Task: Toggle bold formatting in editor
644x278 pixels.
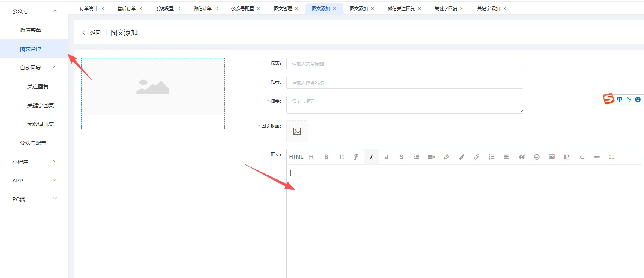Action: (326, 157)
